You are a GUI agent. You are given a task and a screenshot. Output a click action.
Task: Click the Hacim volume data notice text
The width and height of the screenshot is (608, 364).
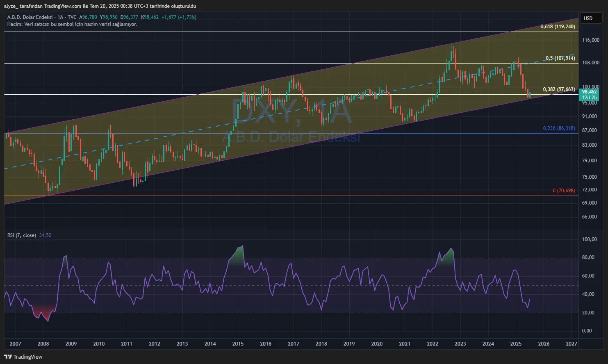72,24
